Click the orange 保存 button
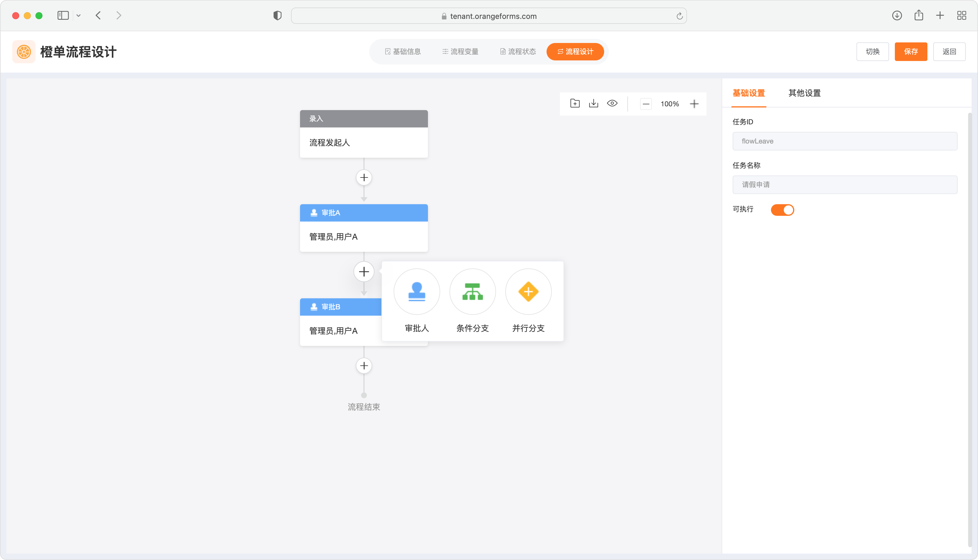 pyautogui.click(x=911, y=51)
